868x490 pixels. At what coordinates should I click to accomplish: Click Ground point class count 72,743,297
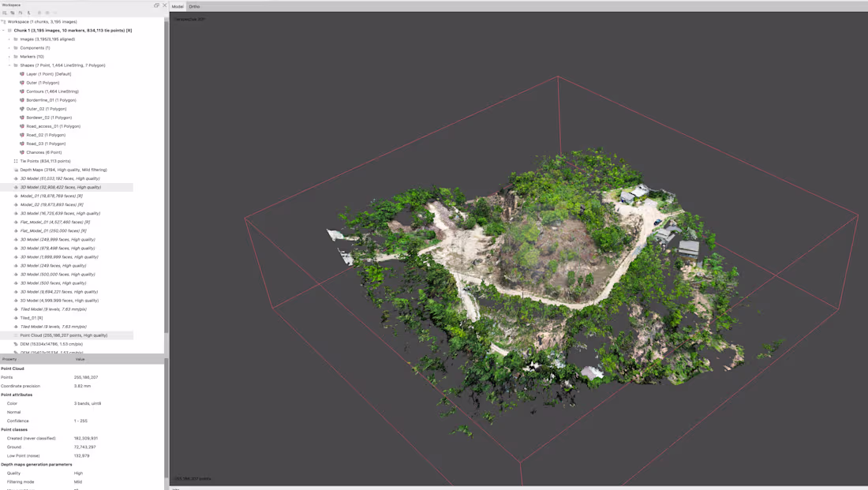coord(84,447)
